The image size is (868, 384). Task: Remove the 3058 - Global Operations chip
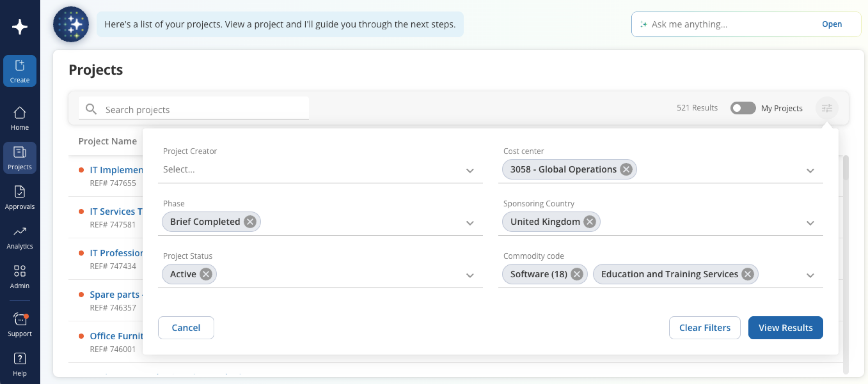pos(626,169)
